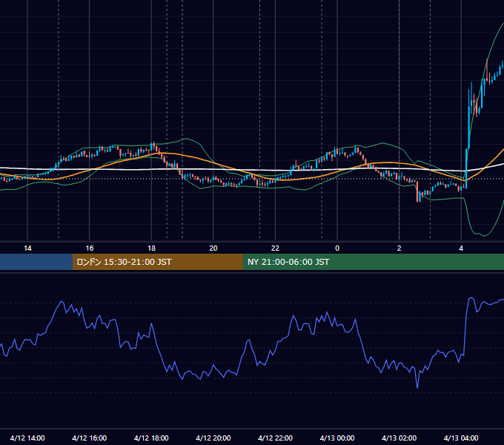Click the NY 21:00-06:00 JST session bar
Screen dimensions: 504x445
click(373, 262)
